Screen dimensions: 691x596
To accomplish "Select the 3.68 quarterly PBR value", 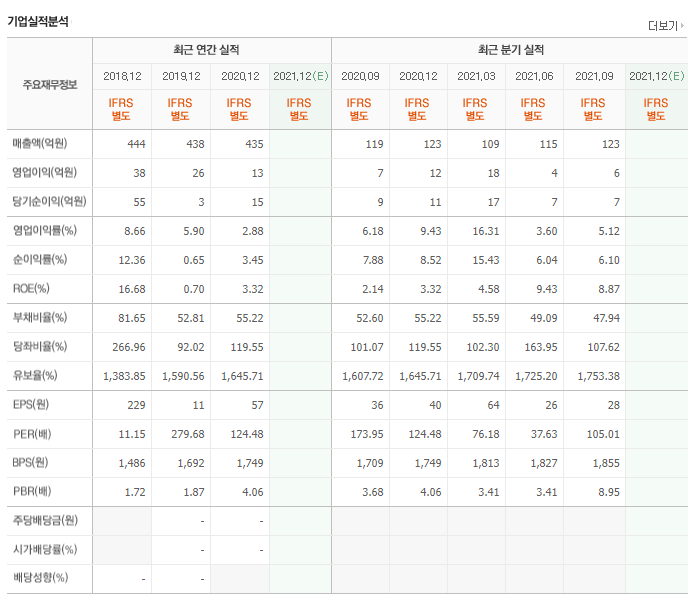I will click(x=373, y=492).
